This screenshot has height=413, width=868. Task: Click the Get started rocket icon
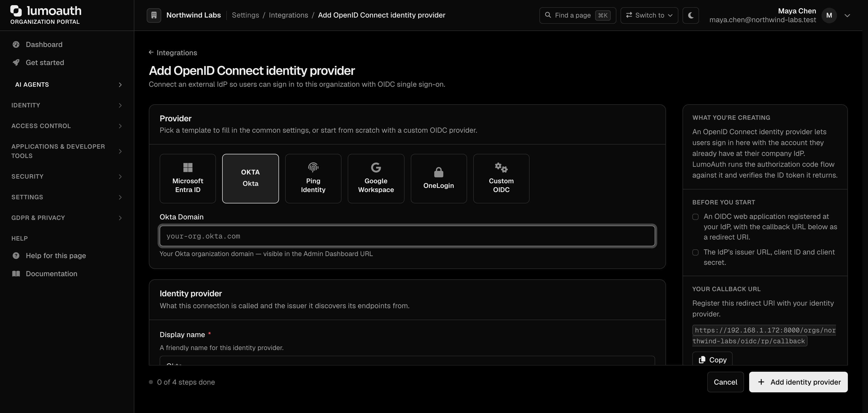[x=16, y=63]
